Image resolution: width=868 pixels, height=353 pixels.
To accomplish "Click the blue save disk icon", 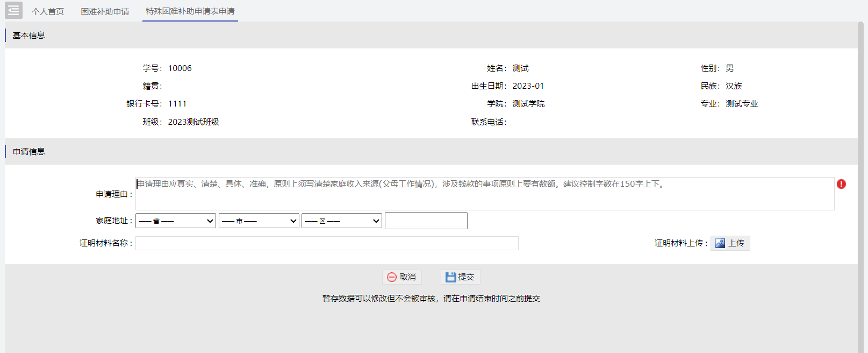I will [x=451, y=277].
